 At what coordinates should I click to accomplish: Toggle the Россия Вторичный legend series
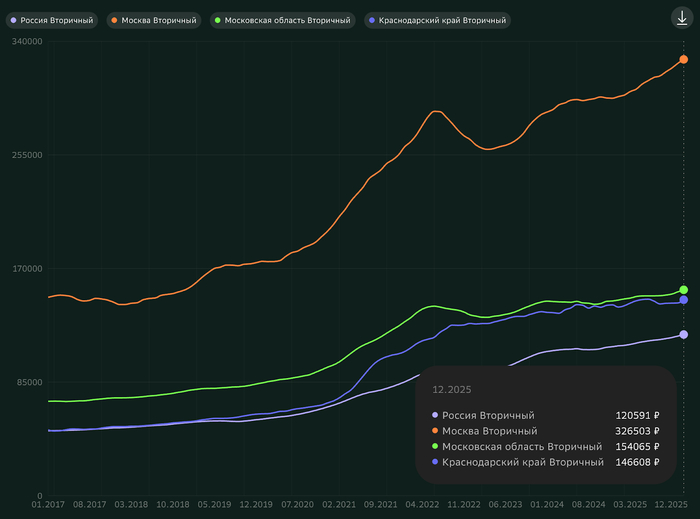click(53, 20)
